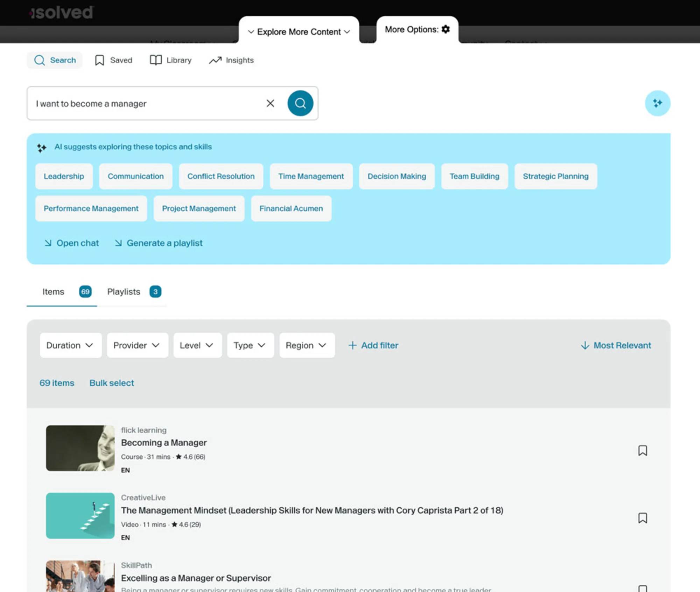Expand Explore More Content menu
The image size is (700, 592).
coord(299,32)
